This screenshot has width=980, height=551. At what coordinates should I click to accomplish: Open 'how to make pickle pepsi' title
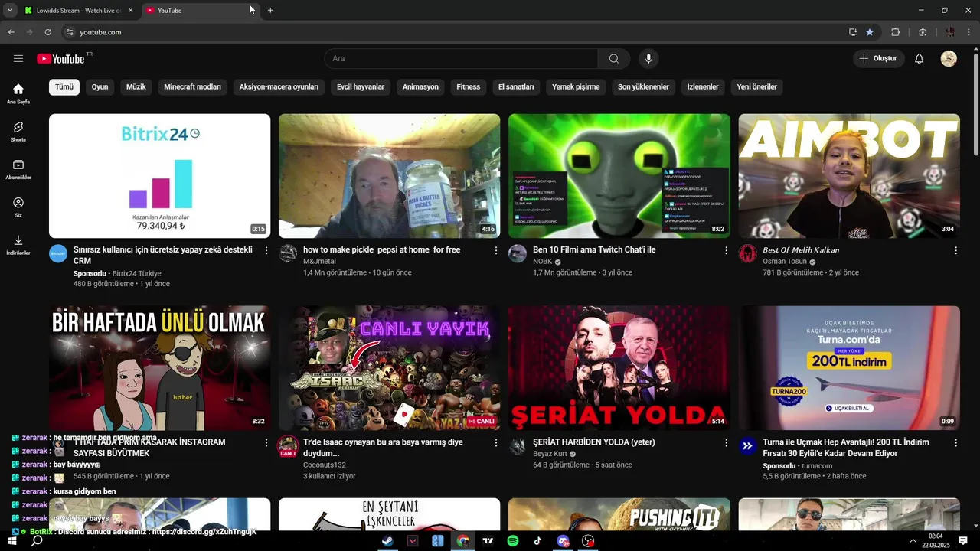click(x=381, y=250)
